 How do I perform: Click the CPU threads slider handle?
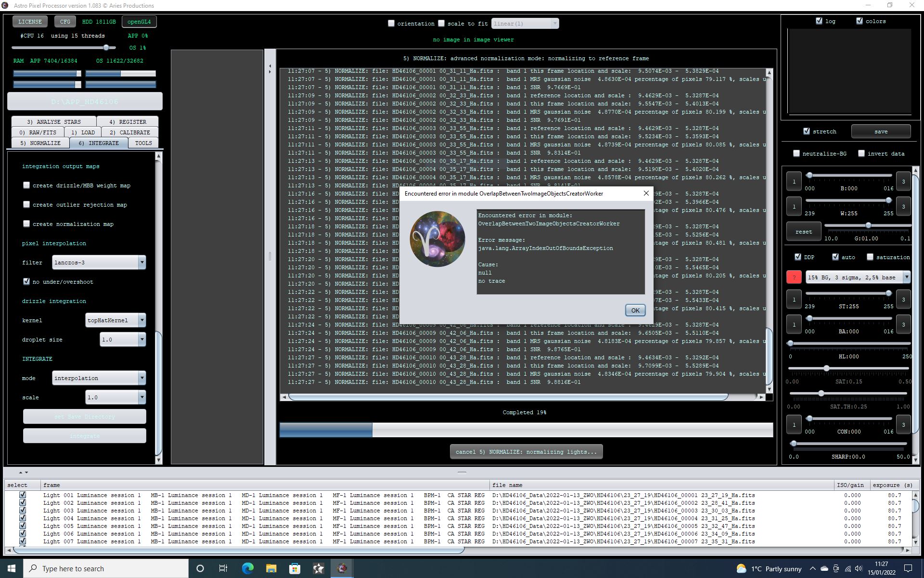pyautogui.click(x=106, y=47)
